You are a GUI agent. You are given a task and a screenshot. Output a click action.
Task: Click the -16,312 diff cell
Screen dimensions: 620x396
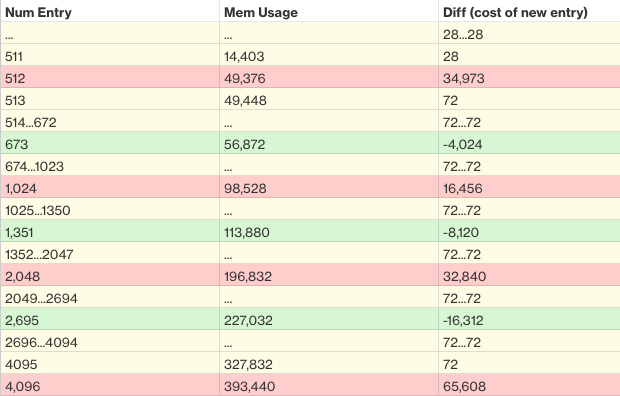529,319
